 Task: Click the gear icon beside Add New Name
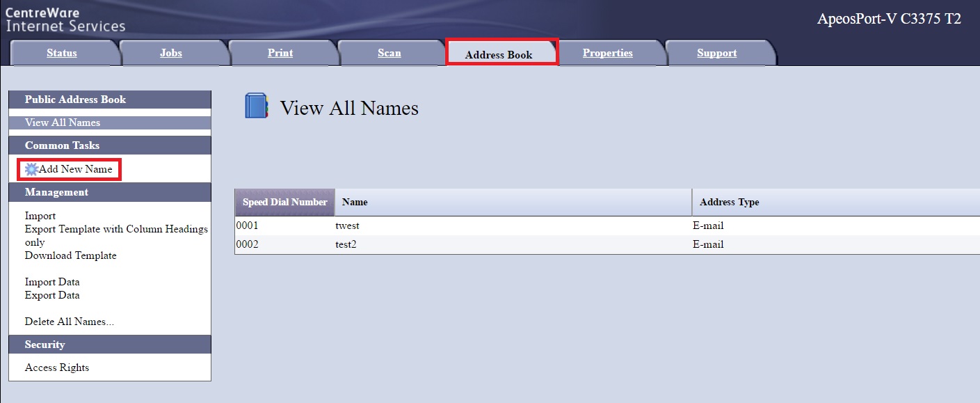pyautogui.click(x=31, y=169)
